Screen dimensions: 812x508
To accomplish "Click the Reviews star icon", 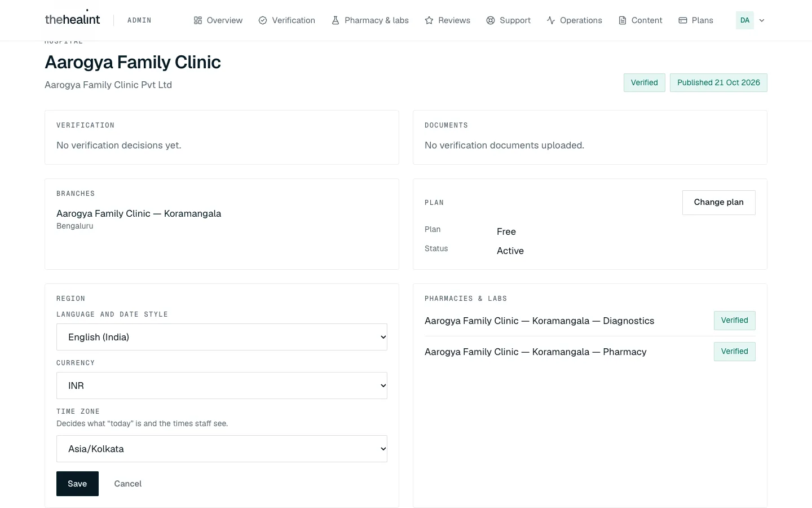I will pyautogui.click(x=429, y=20).
